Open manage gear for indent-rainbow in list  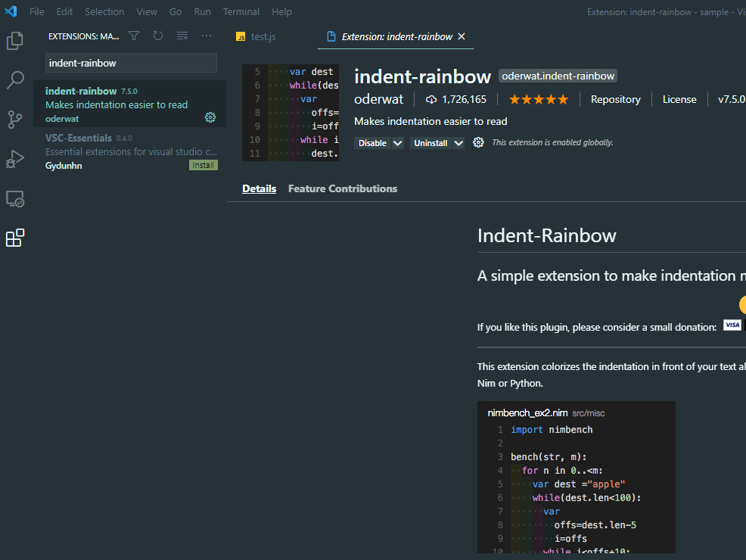click(x=210, y=117)
